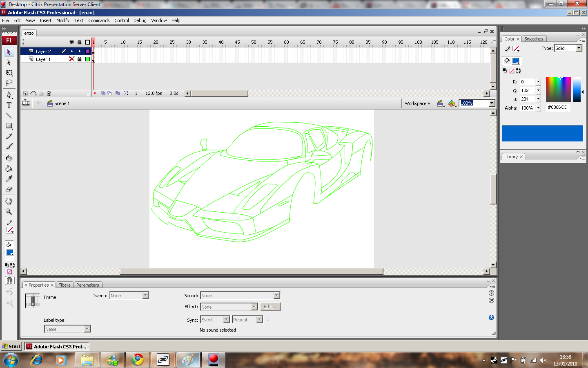Viewport: 588px width, 368px height.
Task: Toggle Onion Skin Outlines button
Action: [109, 93]
